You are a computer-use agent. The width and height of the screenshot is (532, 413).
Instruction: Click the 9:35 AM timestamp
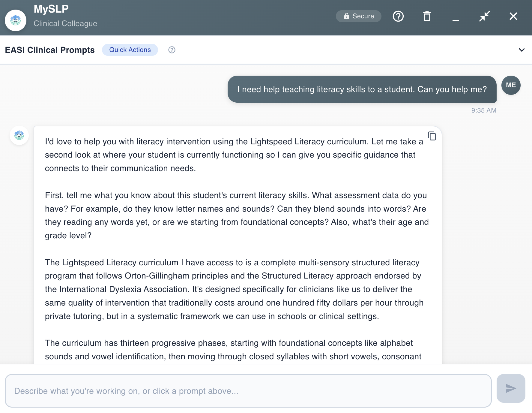point(483,110)
